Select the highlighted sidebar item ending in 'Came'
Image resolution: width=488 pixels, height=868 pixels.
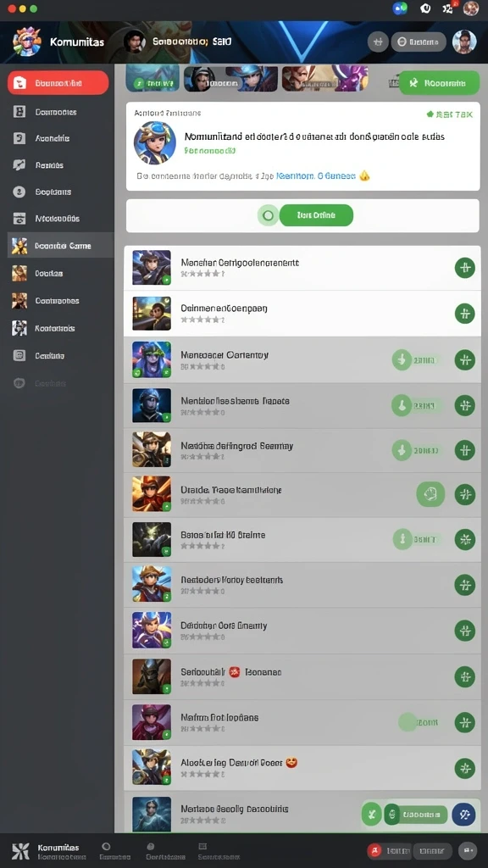click(60, 246)
